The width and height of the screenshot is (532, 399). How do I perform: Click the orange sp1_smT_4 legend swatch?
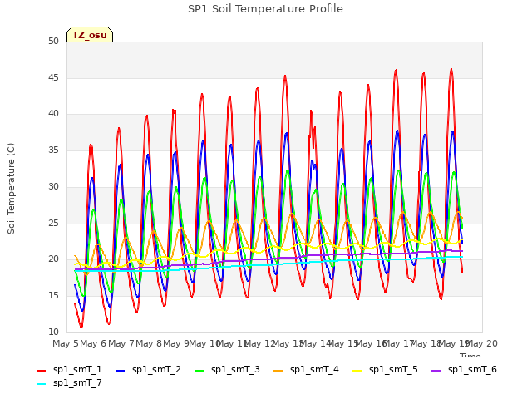[x=278, y=371]
